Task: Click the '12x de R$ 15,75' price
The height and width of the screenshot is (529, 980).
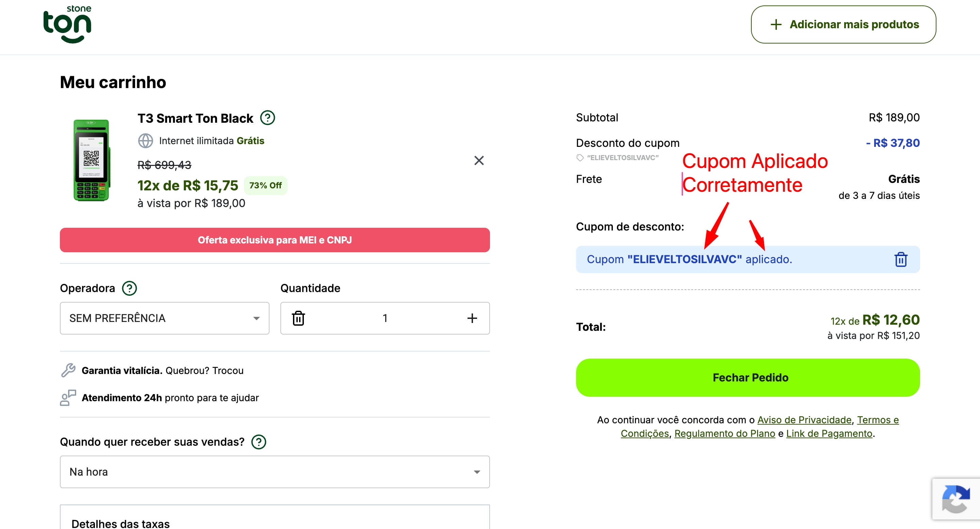Action: tap(187, 185)
